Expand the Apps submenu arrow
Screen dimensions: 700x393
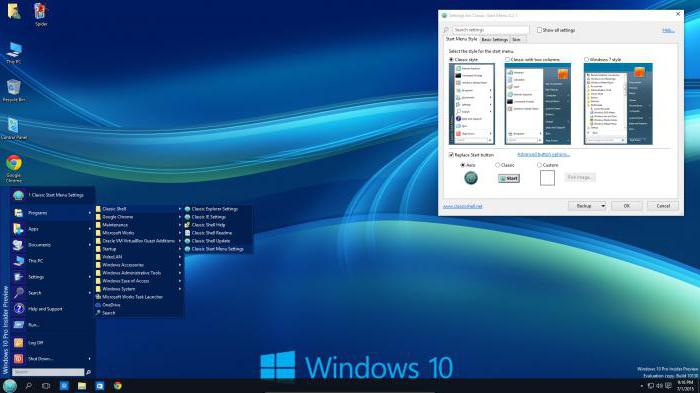tap(90, 229)
